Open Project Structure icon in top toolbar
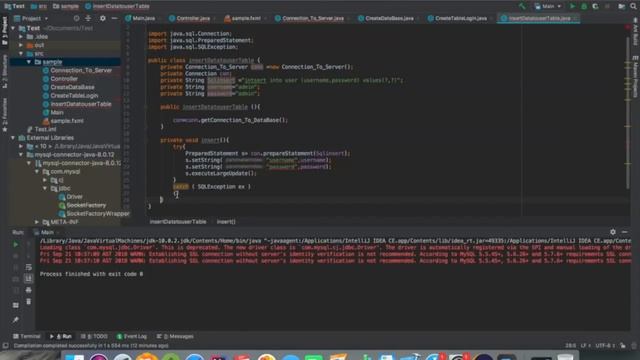Viewport: 640px width, 360px height. point(621,6)
